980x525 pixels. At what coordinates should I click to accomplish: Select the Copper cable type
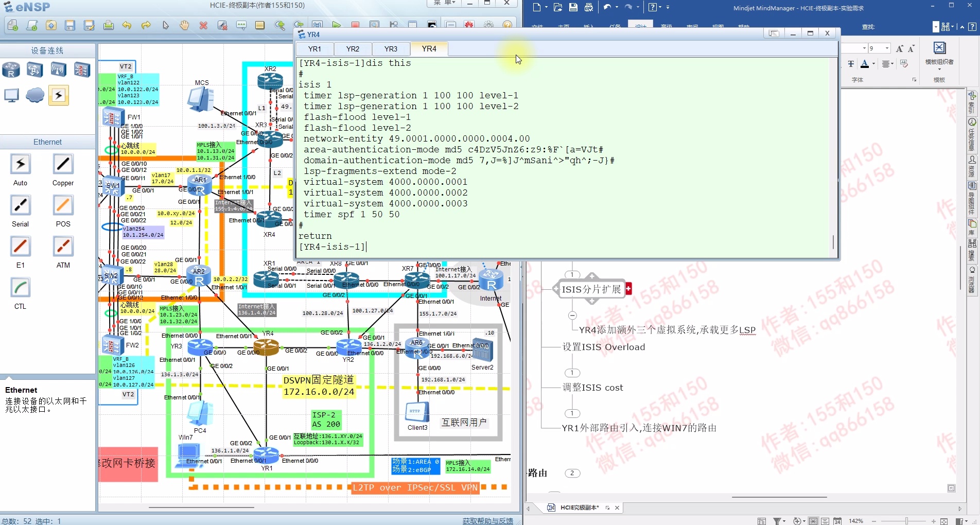click(x=63, y=165)
